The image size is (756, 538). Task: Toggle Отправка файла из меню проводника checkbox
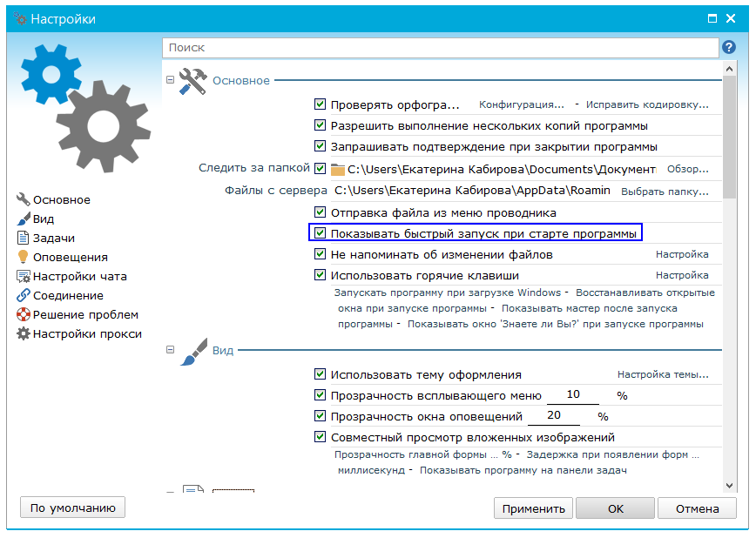[321, 212]
